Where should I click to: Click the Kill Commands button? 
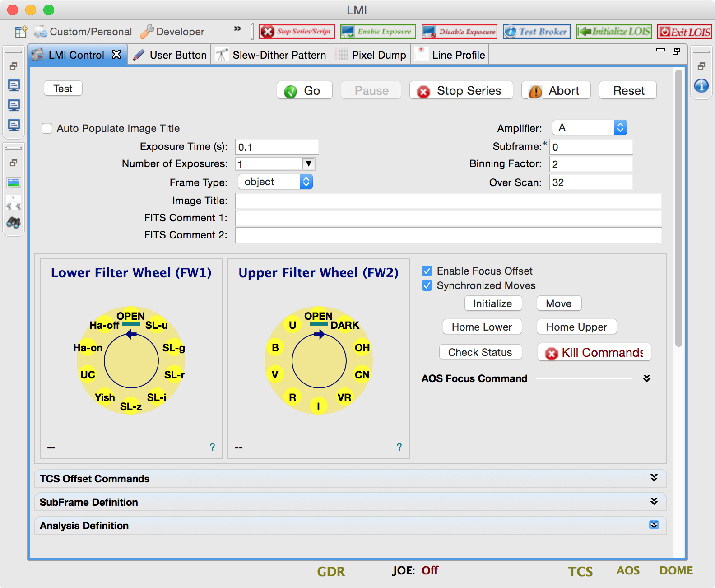tap(594, 352)
